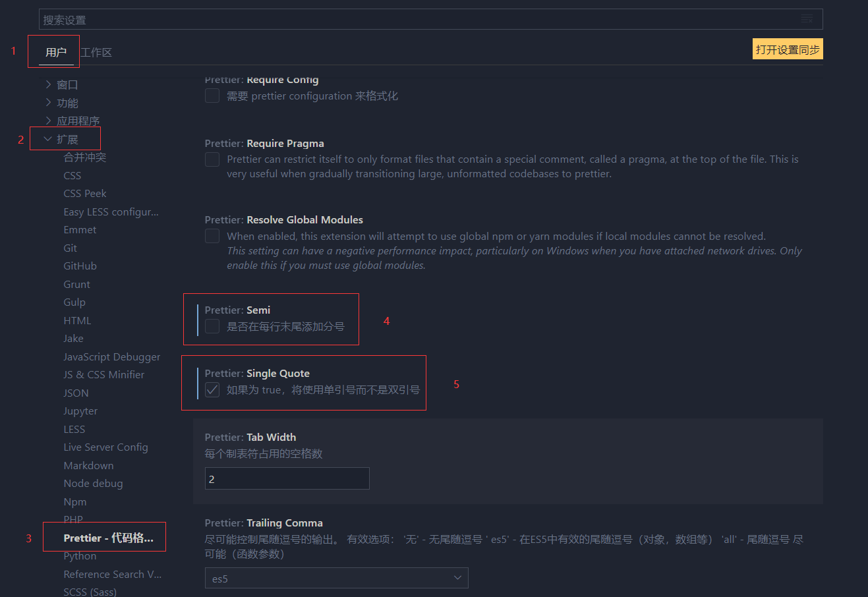Open the Trailing Comma es5 dropdown

coord(337,578)
